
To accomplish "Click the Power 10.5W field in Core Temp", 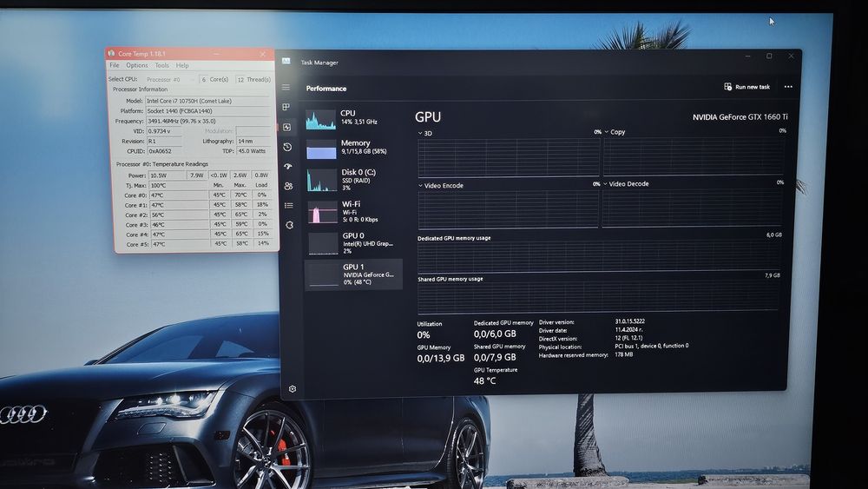I will (x=168, y=175).
